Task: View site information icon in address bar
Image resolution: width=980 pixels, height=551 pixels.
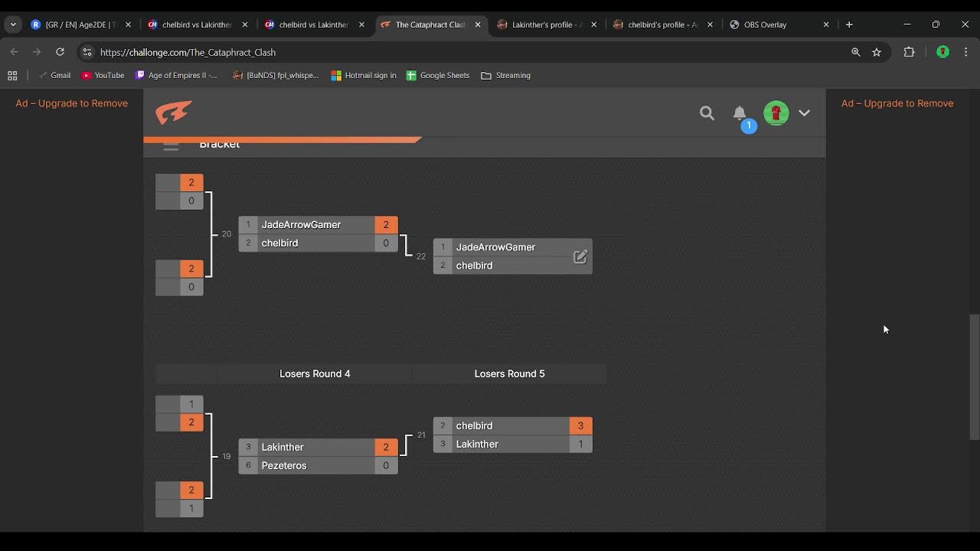Action: (87, 52)
